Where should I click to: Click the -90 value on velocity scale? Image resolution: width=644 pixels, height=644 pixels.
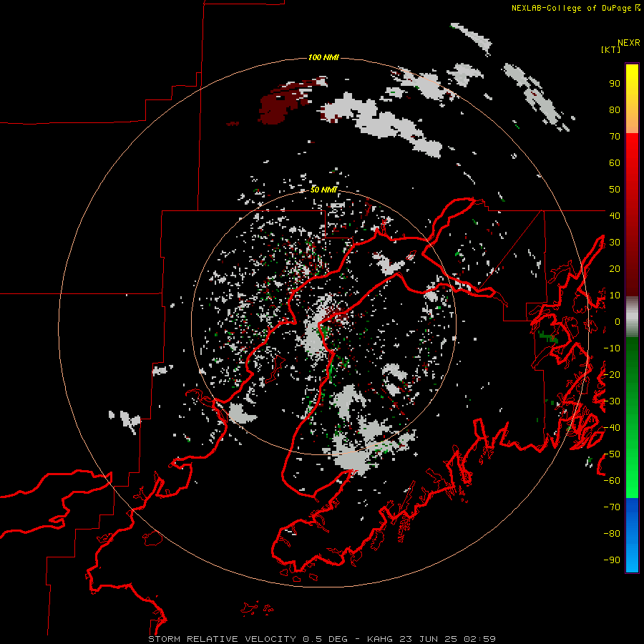coord(612,560)
